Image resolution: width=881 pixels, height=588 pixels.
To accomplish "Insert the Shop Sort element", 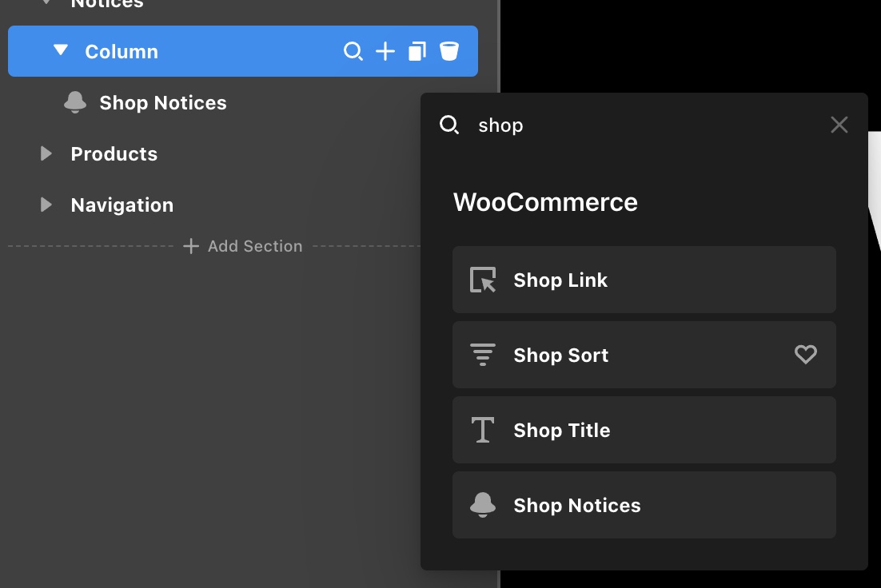I will 644,355.
